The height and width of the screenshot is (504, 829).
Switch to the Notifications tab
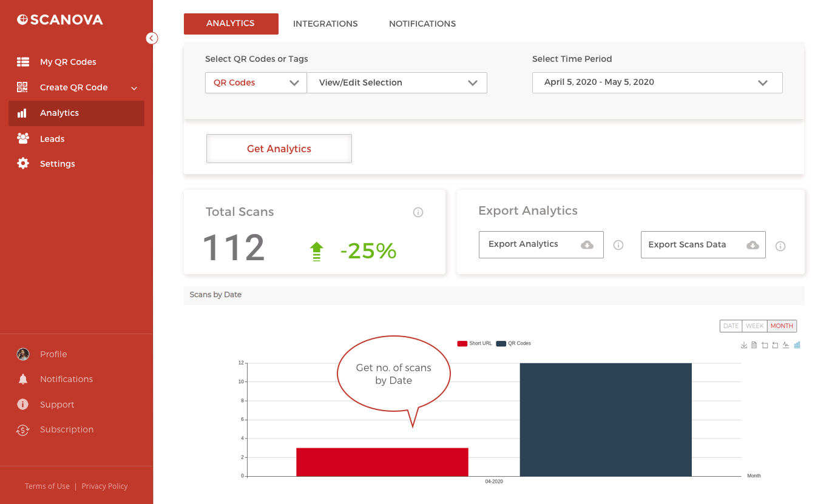(x=422, y=24)
